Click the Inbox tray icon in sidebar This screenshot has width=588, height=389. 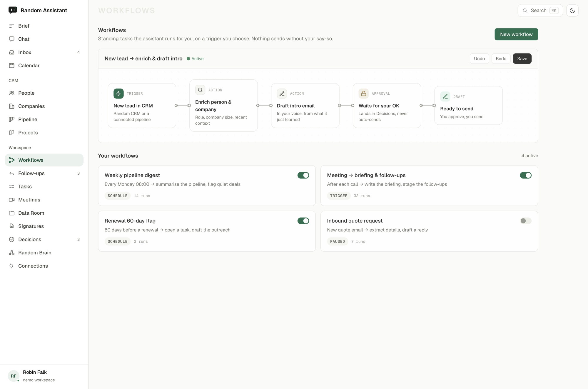coord(12,52)
